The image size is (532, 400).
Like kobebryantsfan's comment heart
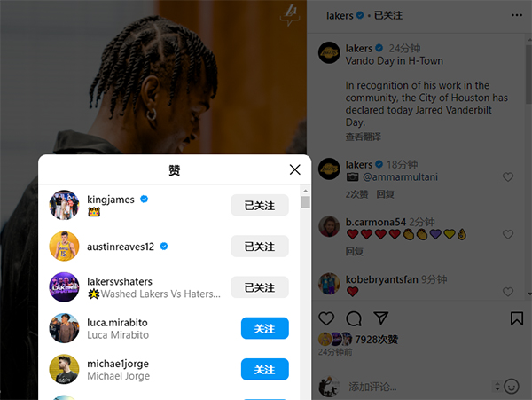pyautogui.click(x=507, y=292)
